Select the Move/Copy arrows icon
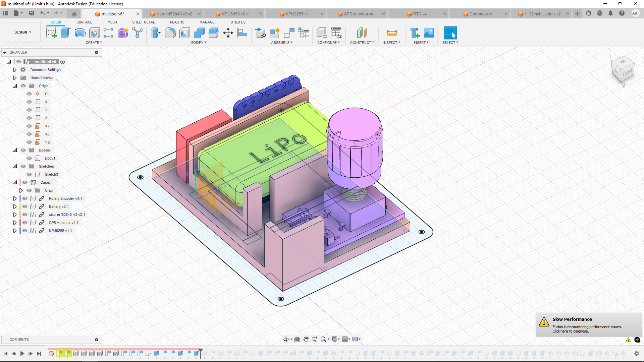This screenshot has width=644, height=362. pos(228,33)
